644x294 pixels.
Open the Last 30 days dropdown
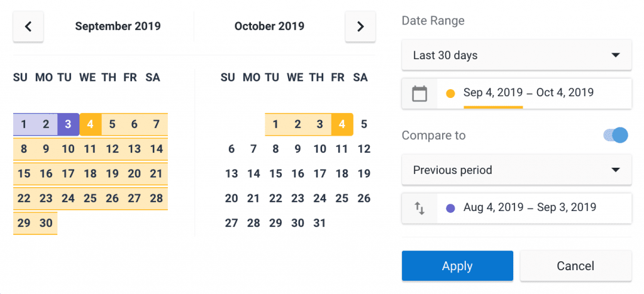[x=516, y=55]
